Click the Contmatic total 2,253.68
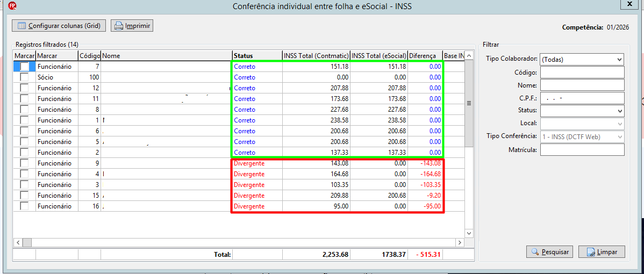Viewport: 644px width, 274px height. coord(334,255)
